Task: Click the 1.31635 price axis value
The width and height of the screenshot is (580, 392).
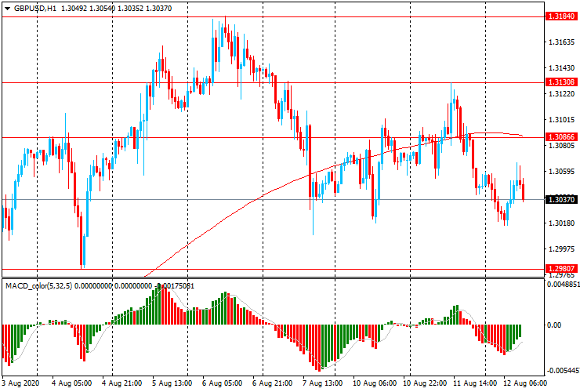Action: tap(561, 42)
